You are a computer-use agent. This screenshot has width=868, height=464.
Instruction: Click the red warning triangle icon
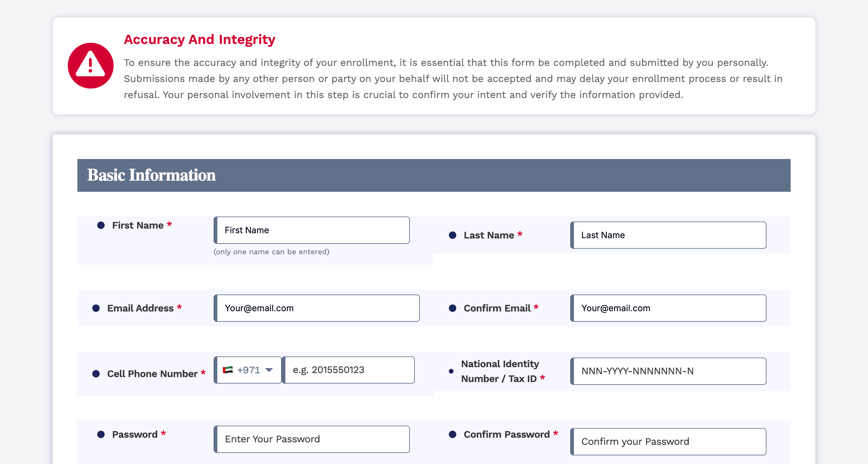pyautogui.click(x=90, y=65)
